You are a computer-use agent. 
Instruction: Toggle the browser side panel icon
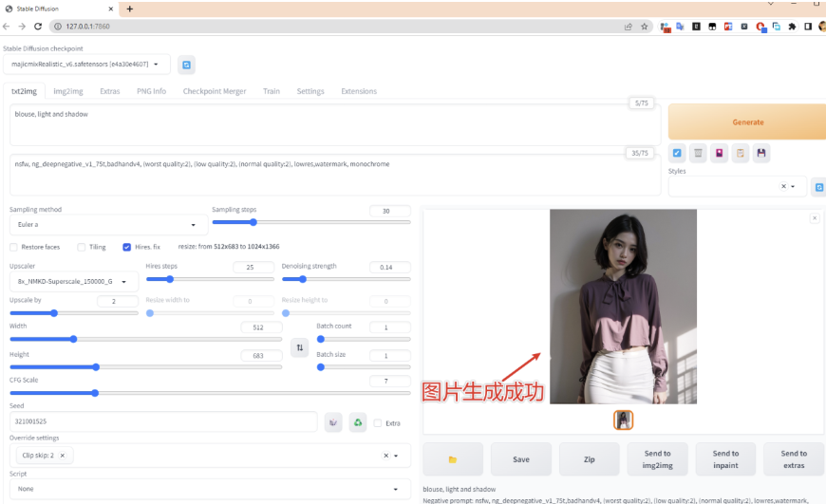point(808,27)
